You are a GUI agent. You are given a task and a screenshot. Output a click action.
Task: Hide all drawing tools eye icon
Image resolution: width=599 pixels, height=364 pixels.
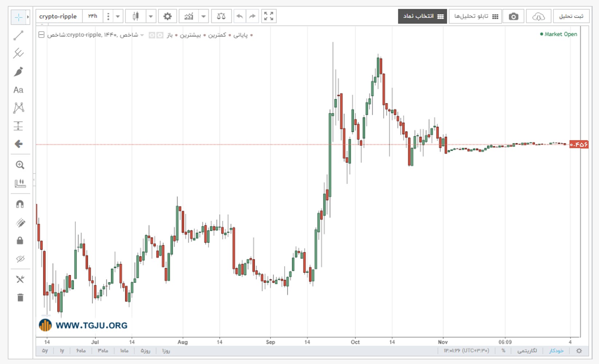(x=20, y=259)
